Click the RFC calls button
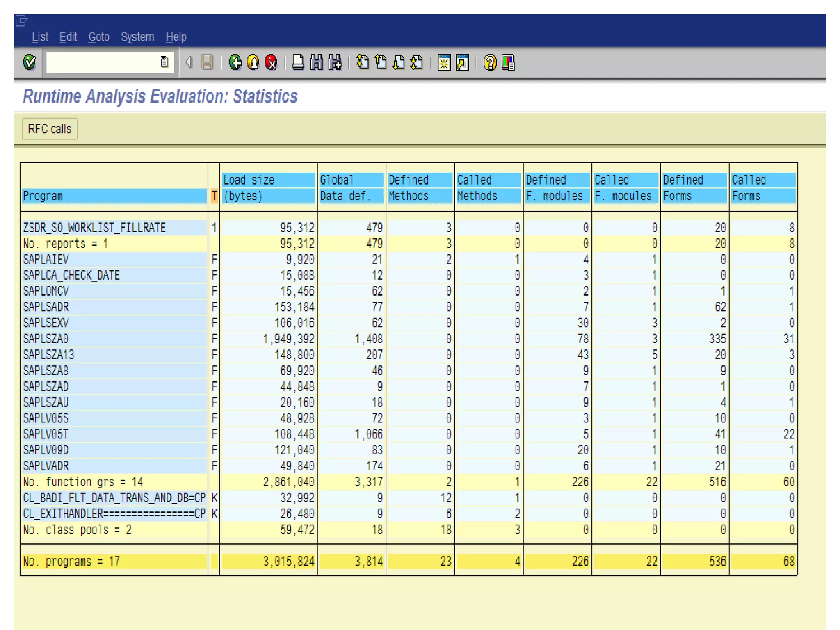The height and width of the screenshot is (630, 840). pyautogui.click(x=50, y=129)
